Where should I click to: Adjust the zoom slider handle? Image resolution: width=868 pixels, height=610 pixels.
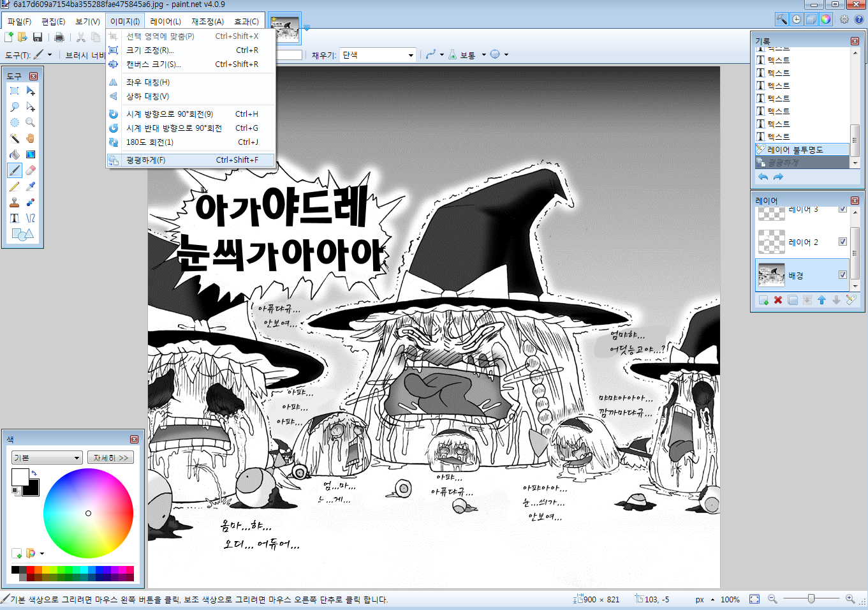pos(811,599)
